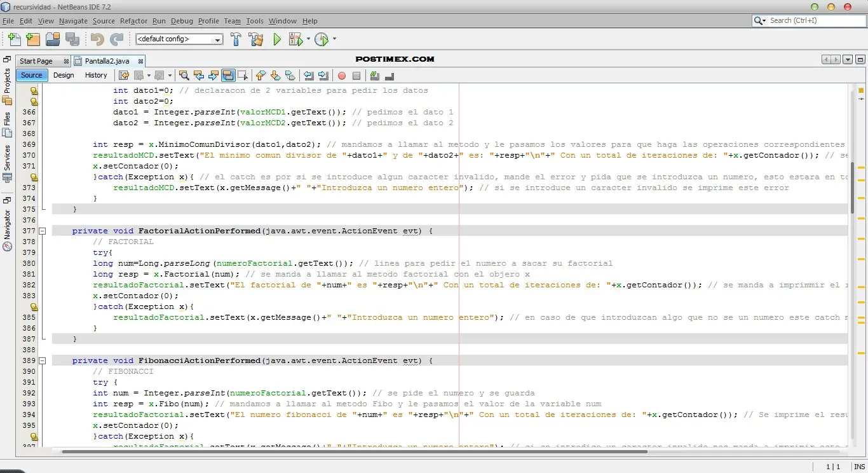The width and height of the screenshot is (868, 473).
Task: Open the default config combo box
Action: coord(179,39)
